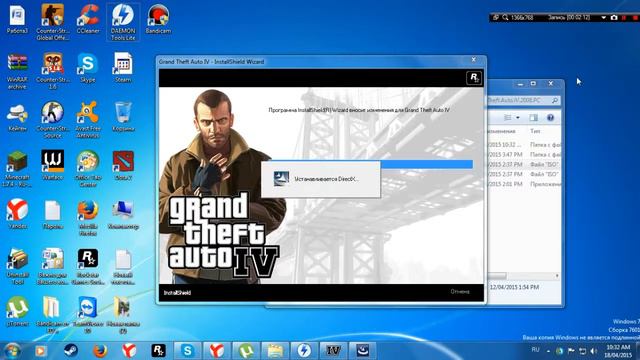Screen dimensions: 640x360
Task: Open the DAEMON Tools Lite desktop icon
Action: pos(123,22)
